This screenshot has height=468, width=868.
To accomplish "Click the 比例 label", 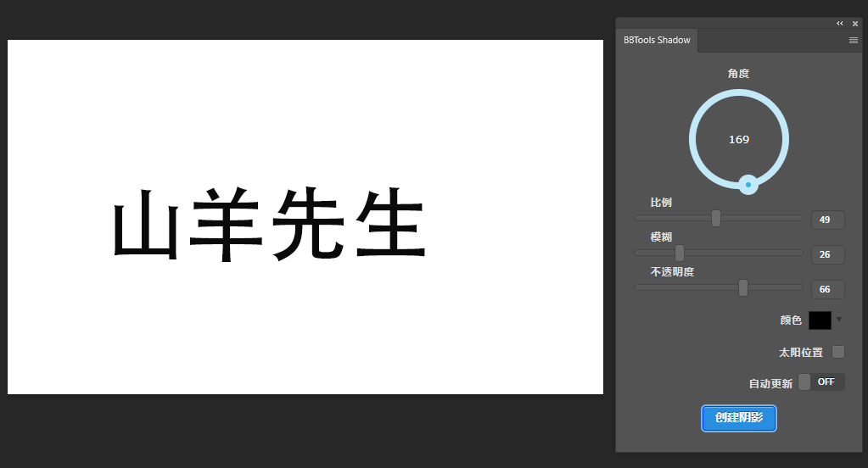I will 661,203.
